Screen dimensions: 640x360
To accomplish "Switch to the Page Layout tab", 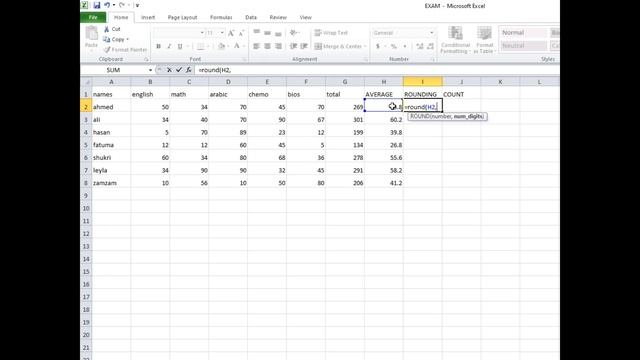I will 182,18.
